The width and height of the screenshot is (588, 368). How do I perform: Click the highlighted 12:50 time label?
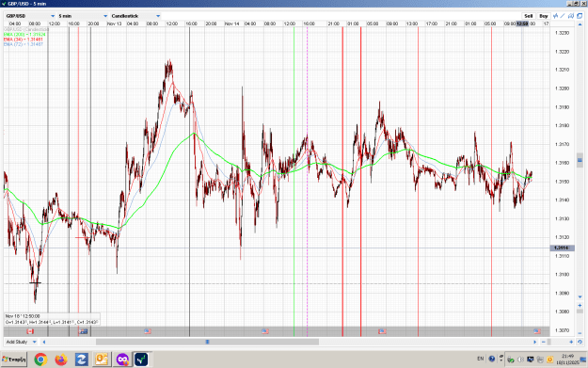point(522,24)
